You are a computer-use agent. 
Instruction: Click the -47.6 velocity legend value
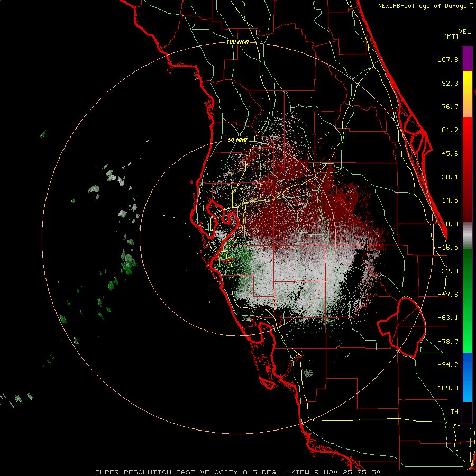coord(448,295)
